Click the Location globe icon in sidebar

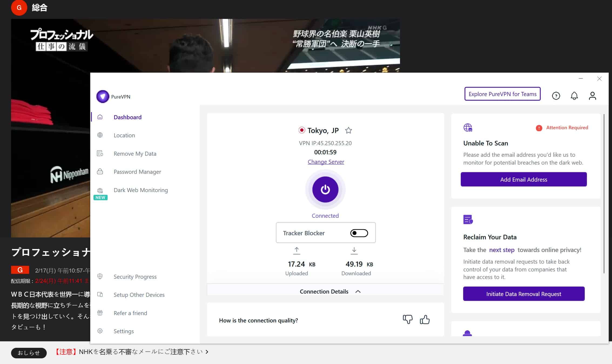[x=100, y=135]
